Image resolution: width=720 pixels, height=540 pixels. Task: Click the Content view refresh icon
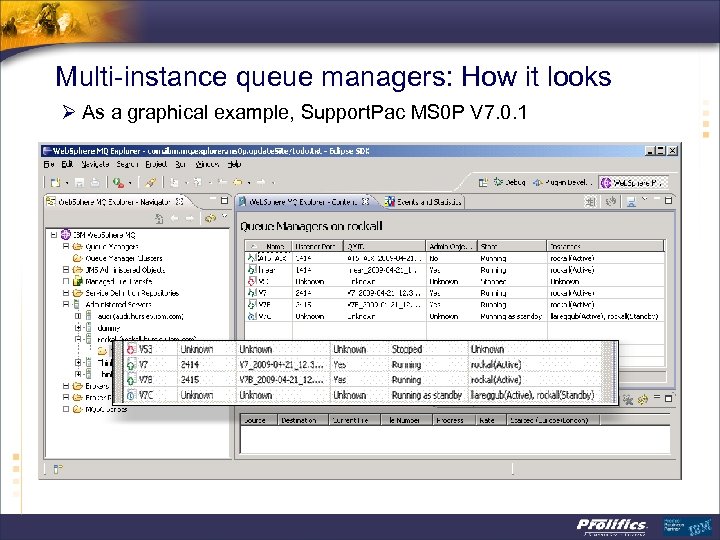click(x=610, y=202)
